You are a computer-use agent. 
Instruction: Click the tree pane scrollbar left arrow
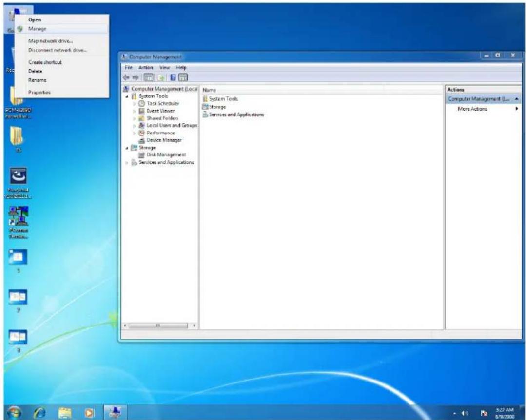(125, 325)
